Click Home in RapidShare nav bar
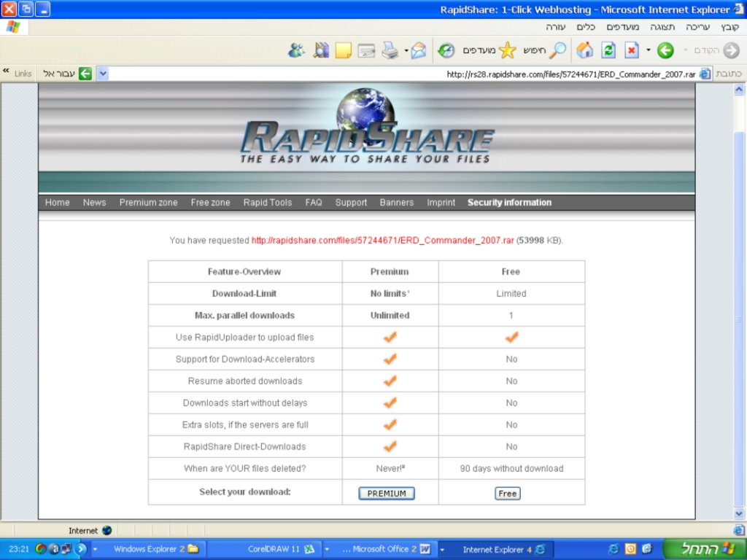Screen dimensions: 747x560 coord(57,203)
